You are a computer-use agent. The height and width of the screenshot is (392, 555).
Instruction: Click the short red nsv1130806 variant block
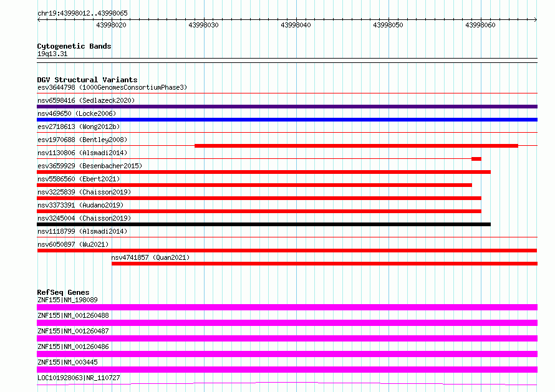[476, 159]
